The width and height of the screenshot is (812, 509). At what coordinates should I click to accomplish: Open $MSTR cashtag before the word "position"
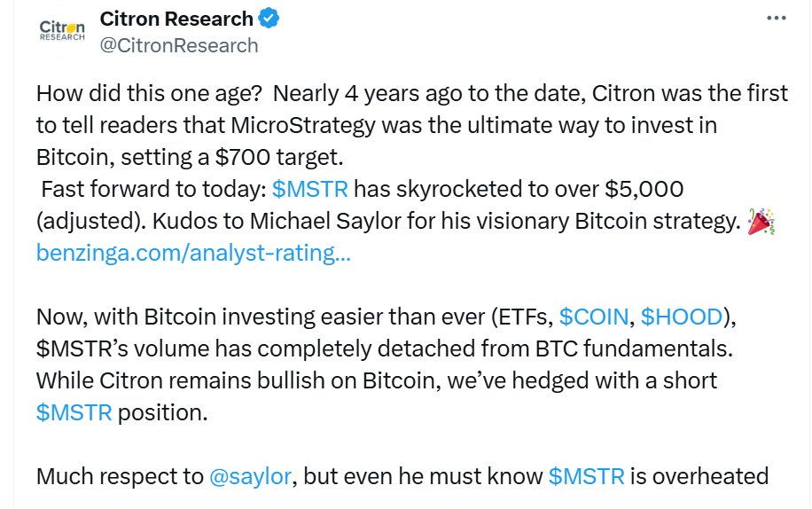(74, 412)
